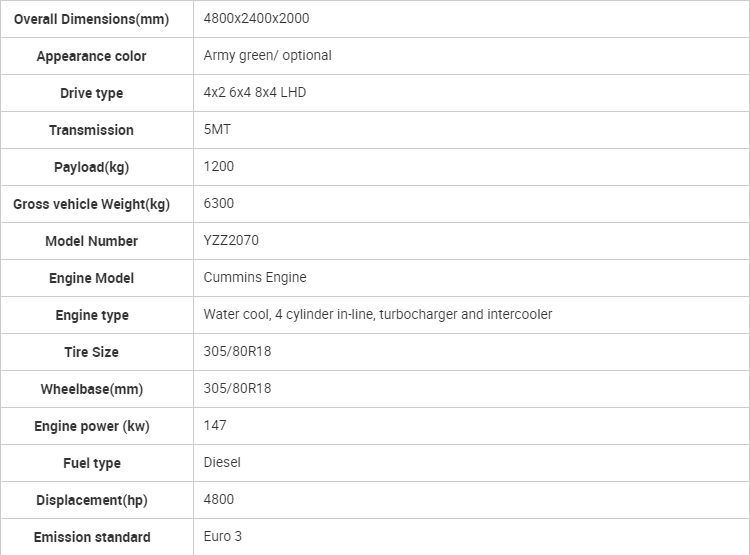Click the "Wheelbase(mm)" label cell
Viewport: 750px width, 555px height.
click(91, 389)
